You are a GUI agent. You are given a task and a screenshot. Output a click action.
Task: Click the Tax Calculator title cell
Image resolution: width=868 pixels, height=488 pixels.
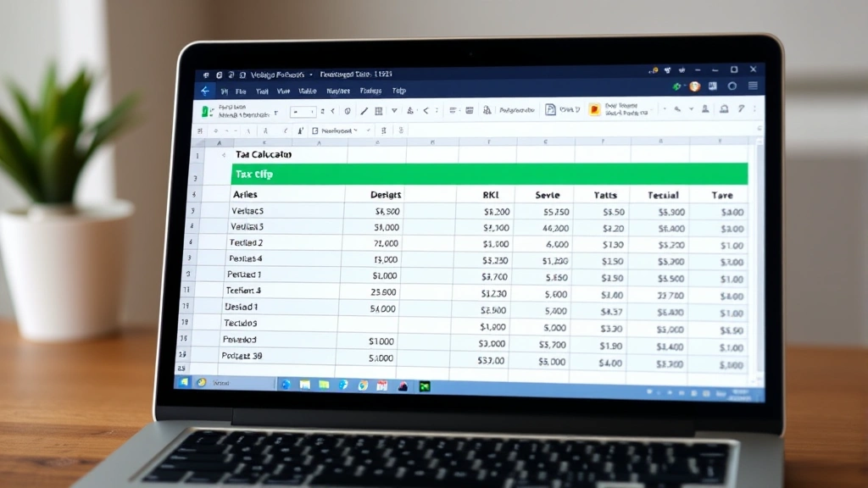(263, 155)
